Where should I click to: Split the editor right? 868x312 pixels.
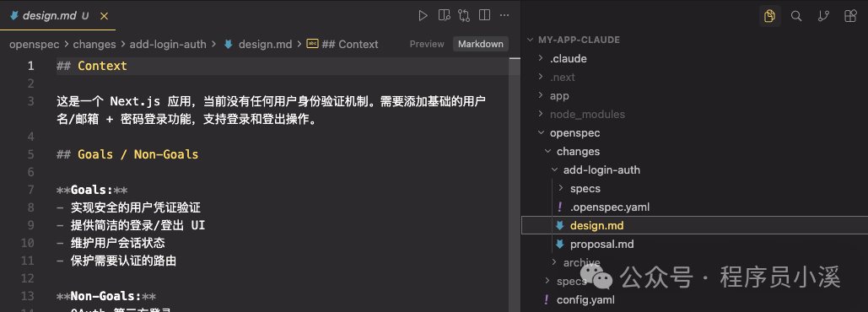point(484,15)
